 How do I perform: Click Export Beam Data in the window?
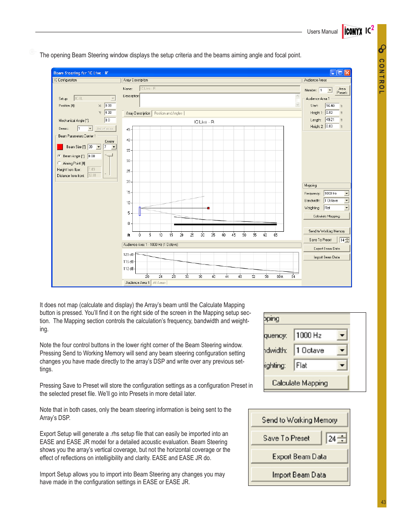tap(327, 248)
